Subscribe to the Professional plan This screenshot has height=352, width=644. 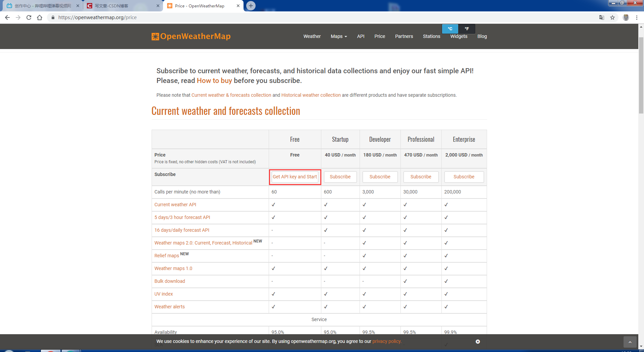point(421,177)
